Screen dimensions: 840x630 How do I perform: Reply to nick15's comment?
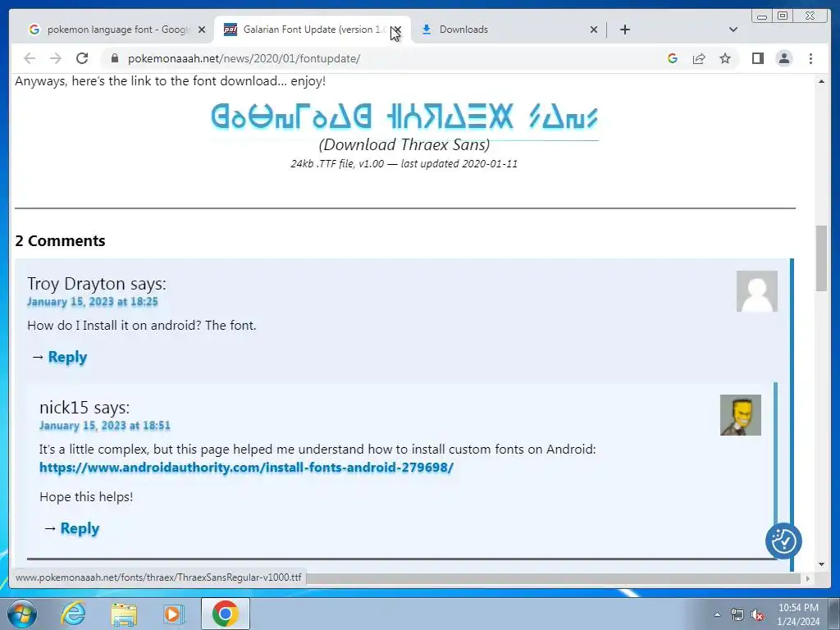click(80, 528)
